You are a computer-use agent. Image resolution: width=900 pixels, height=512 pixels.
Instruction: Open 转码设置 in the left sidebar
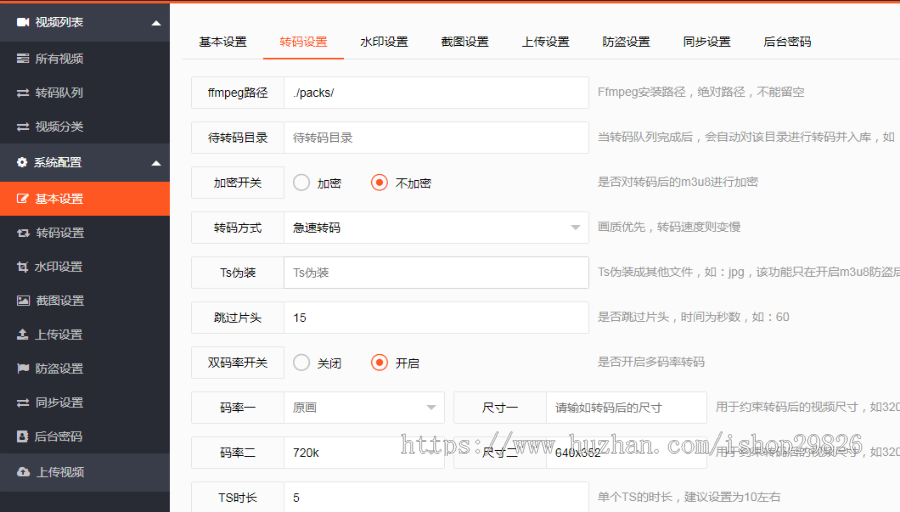pos(60,233)
